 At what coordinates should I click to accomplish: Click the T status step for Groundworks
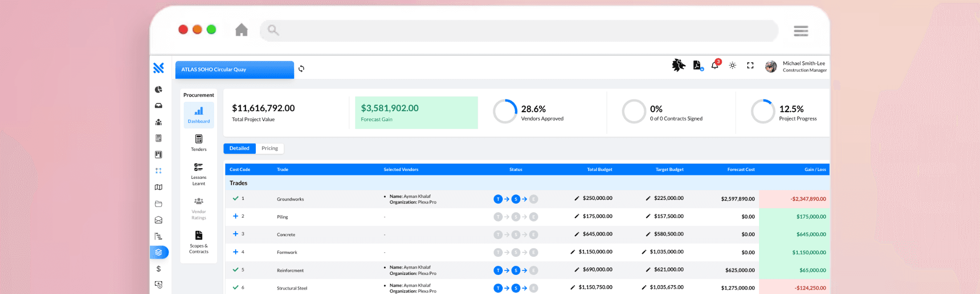[498, 199]
